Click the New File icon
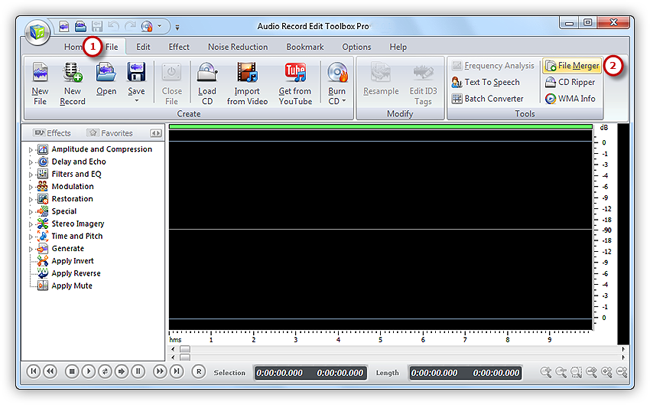The height and width of the screenshot is (405, 650). (40, 73)
